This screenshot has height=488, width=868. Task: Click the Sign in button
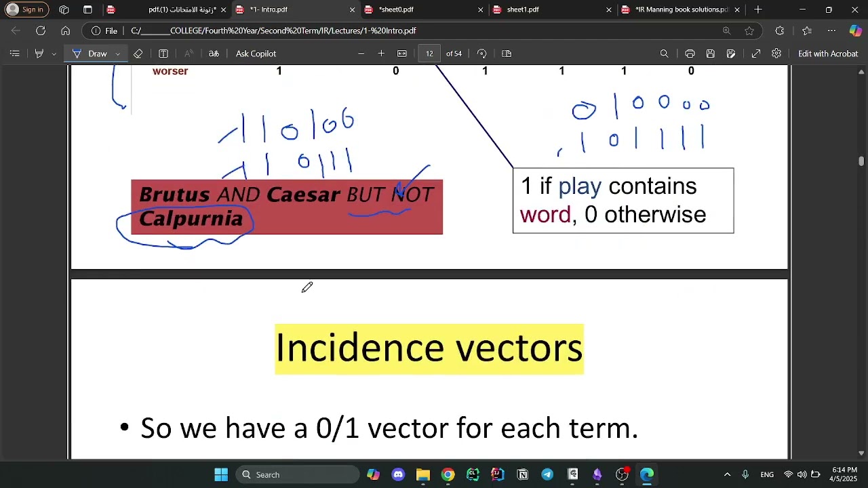pyautogui.click(x=25, y=9)
